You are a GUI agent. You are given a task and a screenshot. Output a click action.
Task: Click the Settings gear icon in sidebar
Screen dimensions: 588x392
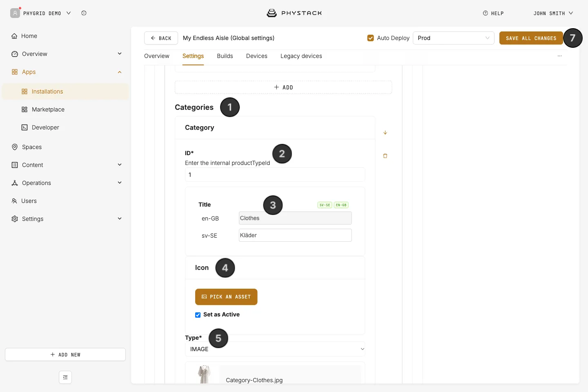click(15, 219)
